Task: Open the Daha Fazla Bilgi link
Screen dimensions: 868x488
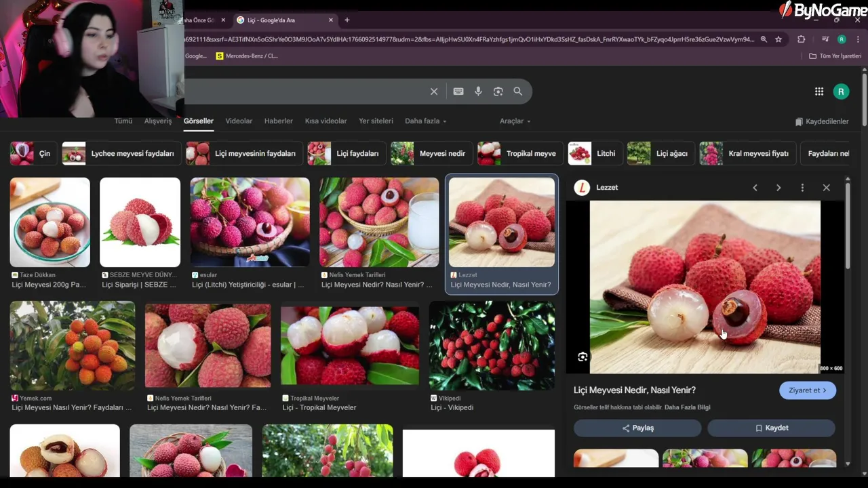Action: click(688, 407)
